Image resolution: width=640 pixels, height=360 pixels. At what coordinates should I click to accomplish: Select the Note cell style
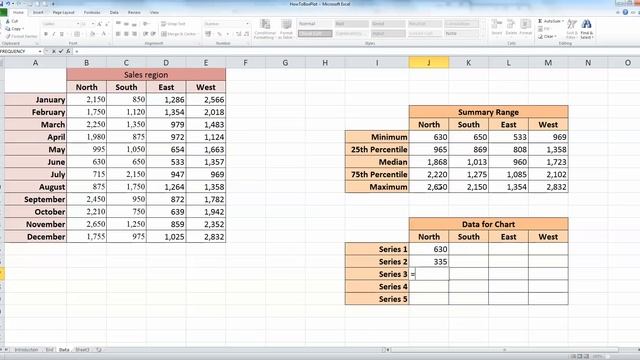(x=461, y=33)
